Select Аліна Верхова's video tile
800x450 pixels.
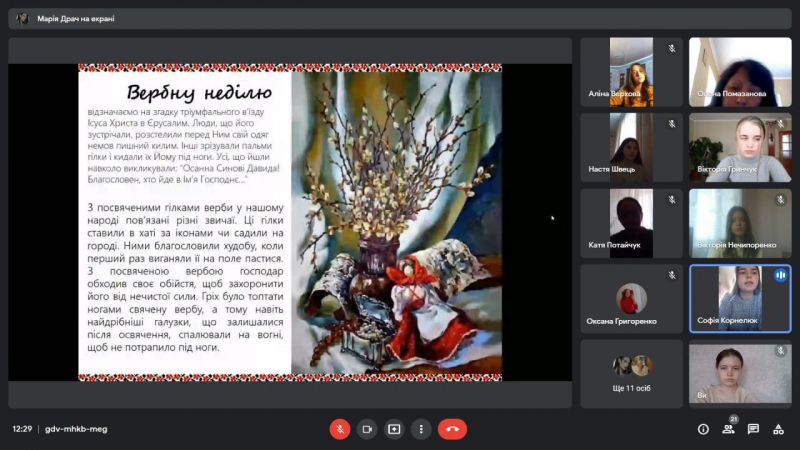631,72
